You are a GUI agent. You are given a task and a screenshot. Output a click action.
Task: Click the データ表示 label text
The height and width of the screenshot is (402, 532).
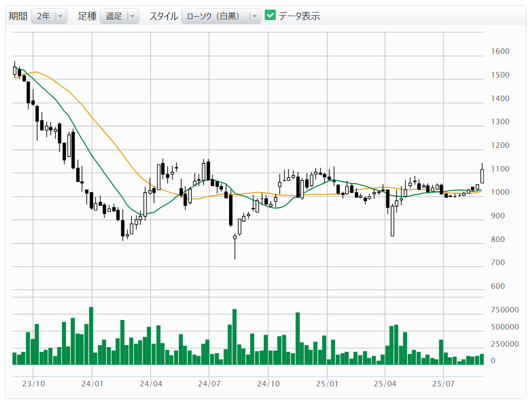tap(299, 16)
